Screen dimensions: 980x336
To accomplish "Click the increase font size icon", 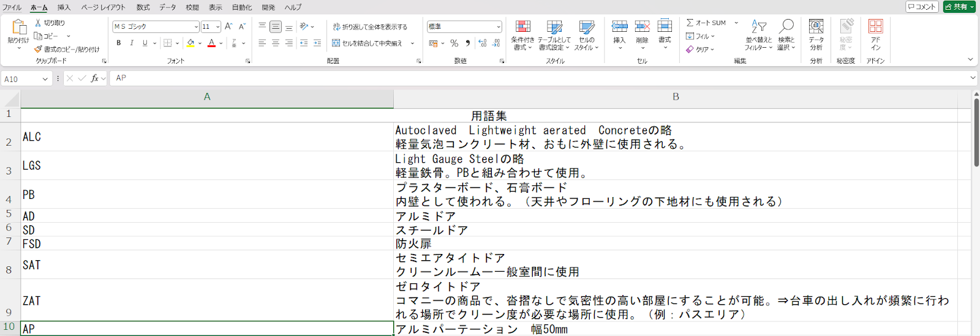I will [x=228, y=26].
